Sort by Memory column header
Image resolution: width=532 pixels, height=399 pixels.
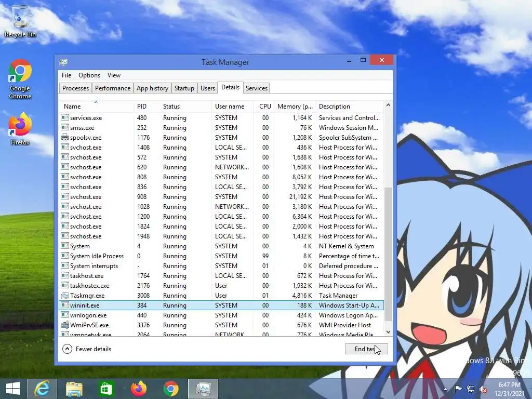[x=295, y=106]
